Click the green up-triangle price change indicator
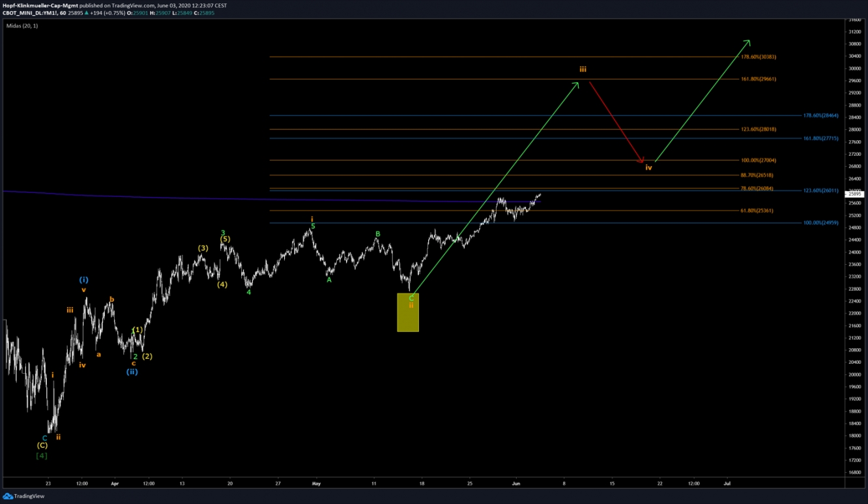The height and width of the screenshot is (504, 868). click(85, 12)
